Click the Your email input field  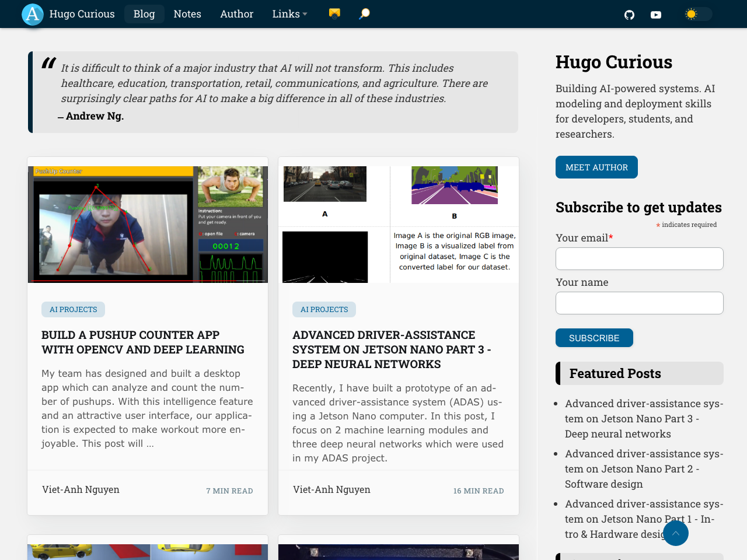[x=639, y=258]
